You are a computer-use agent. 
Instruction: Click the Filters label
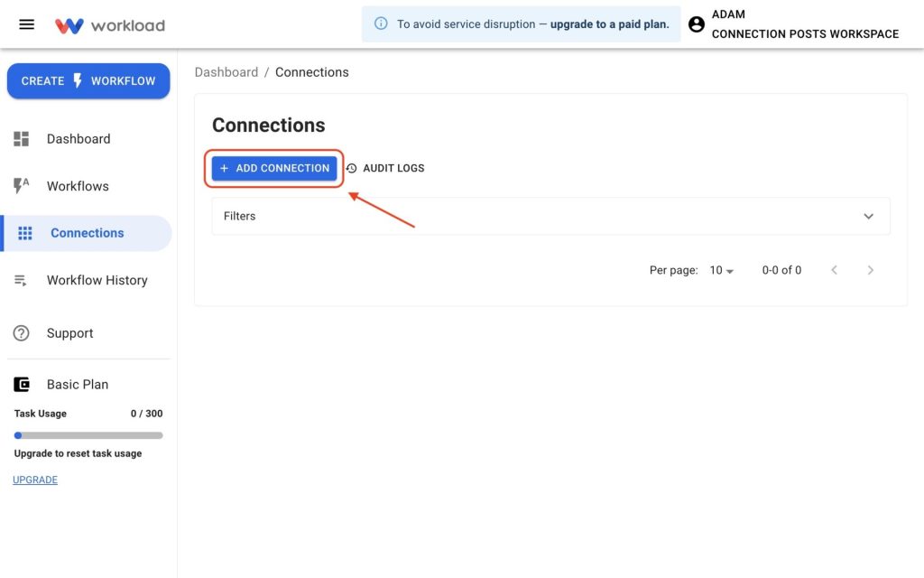239,216
